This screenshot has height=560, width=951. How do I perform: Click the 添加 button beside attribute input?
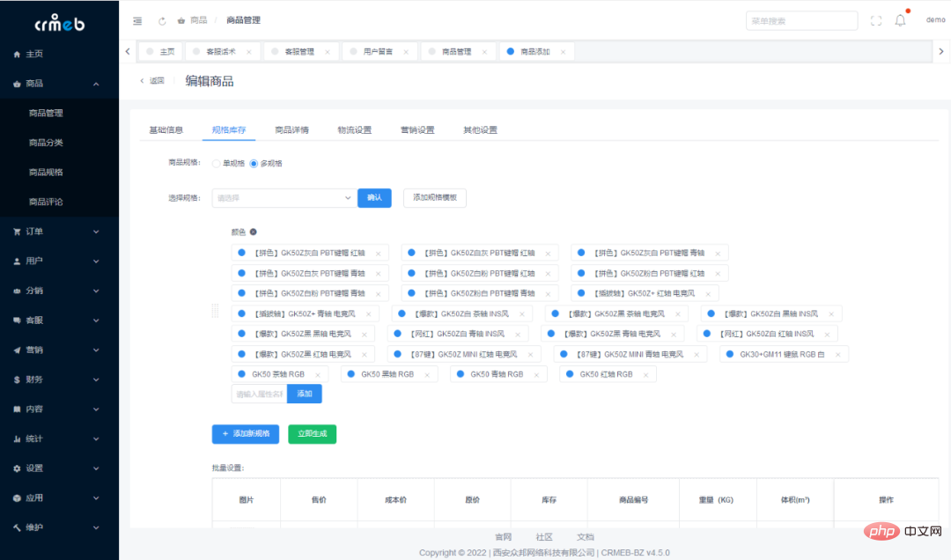pos(305,394)
